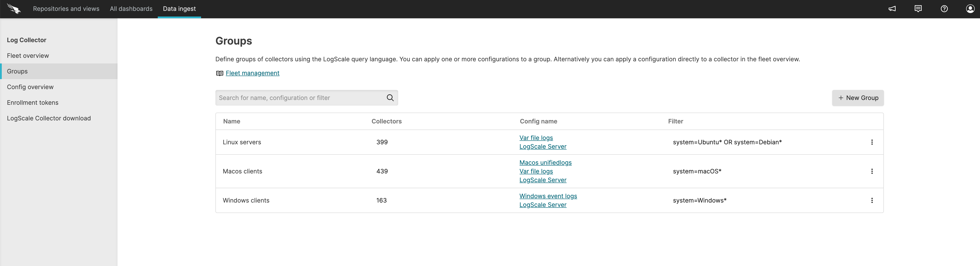
Task: Open Macos clients row options menu
Action: tap(872, 171)
